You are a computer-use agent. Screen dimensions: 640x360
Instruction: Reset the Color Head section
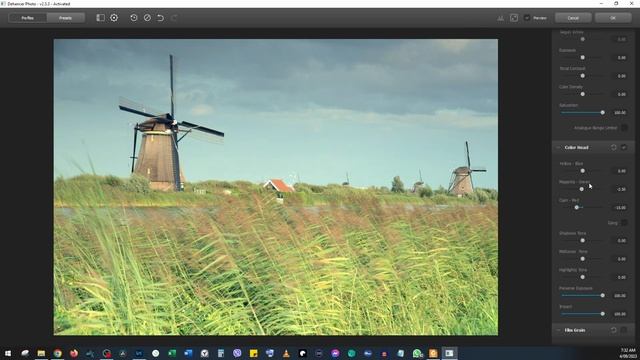(x=613, y=147)
